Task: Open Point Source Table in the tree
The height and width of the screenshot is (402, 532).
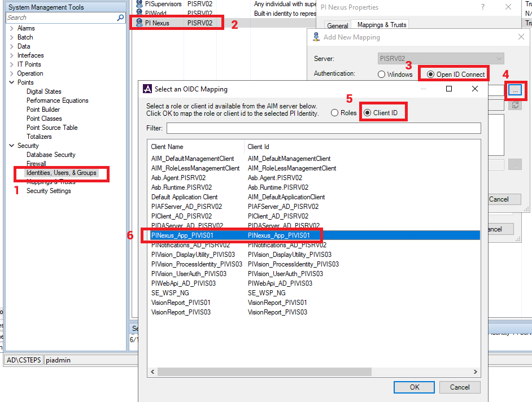Action: [52, 128]
